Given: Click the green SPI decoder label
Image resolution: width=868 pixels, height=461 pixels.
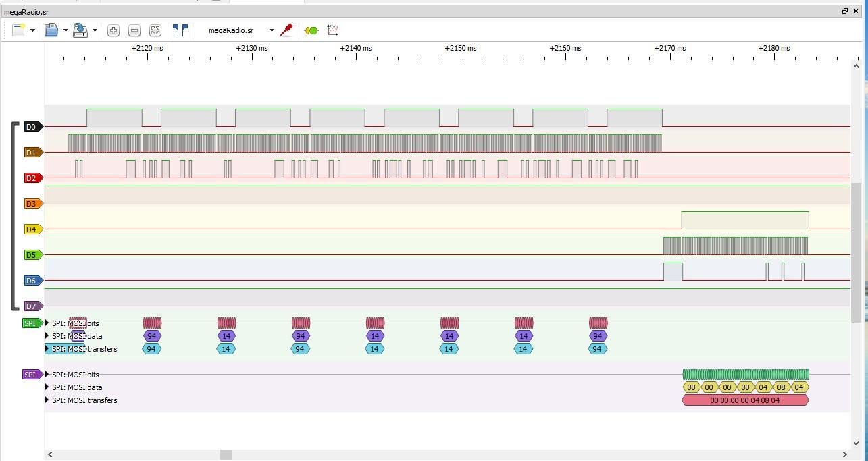Looking at the screenshot, I should (x=32, y=323).
